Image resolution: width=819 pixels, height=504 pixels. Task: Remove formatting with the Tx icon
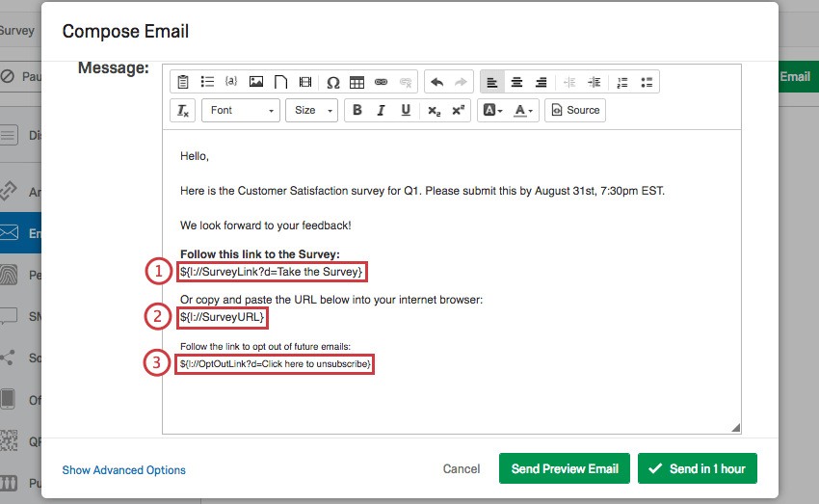[x=183, y=110]
